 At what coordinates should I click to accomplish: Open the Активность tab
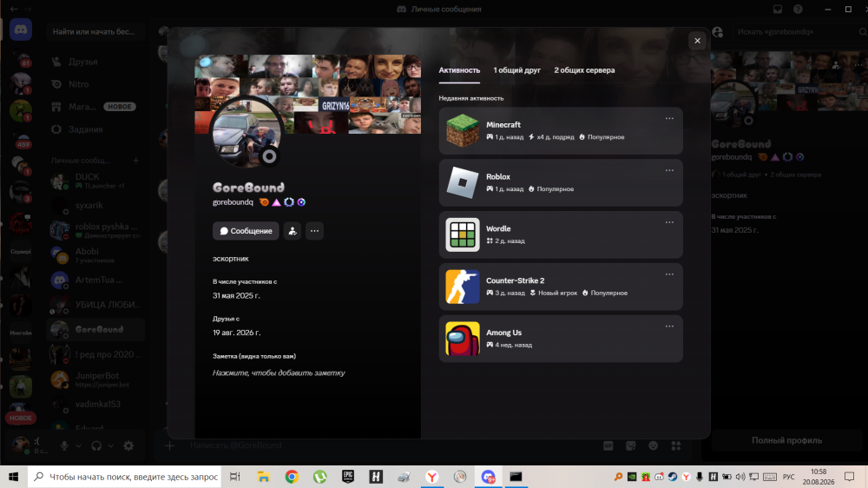tap(459, 70)
